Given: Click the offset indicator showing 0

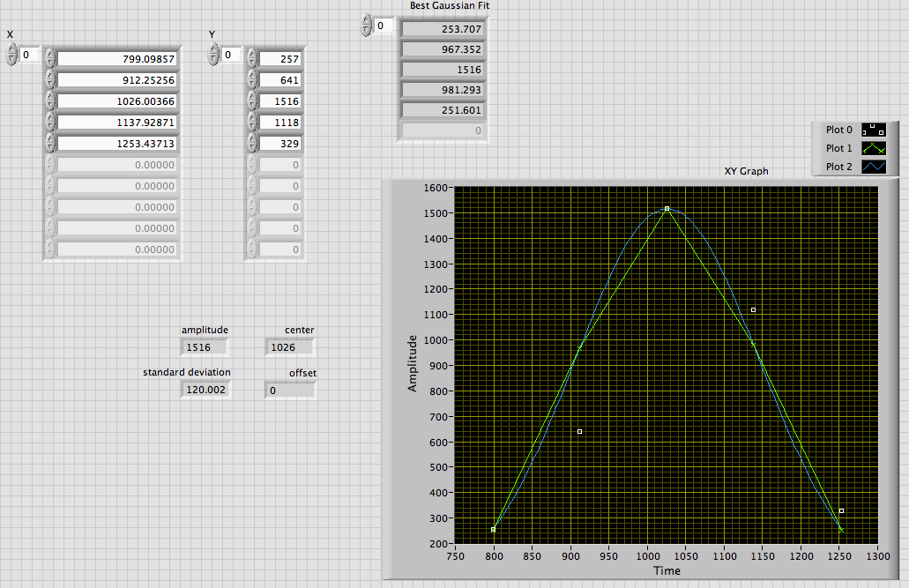Looking at the screenshot, I should click(290, 391).
